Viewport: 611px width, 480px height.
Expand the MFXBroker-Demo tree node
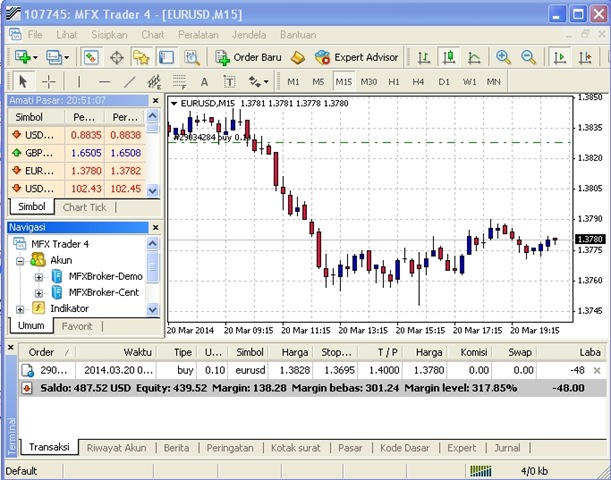(x=39, y=276)
